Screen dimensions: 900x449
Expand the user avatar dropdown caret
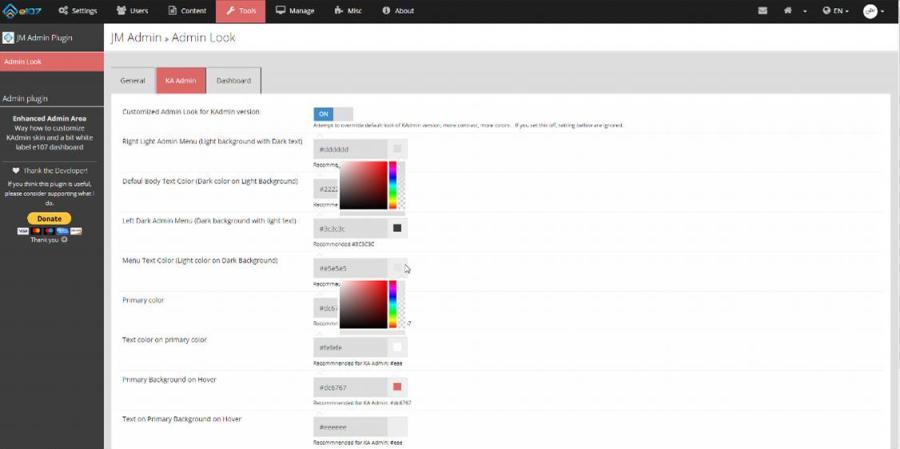(883, 11)
